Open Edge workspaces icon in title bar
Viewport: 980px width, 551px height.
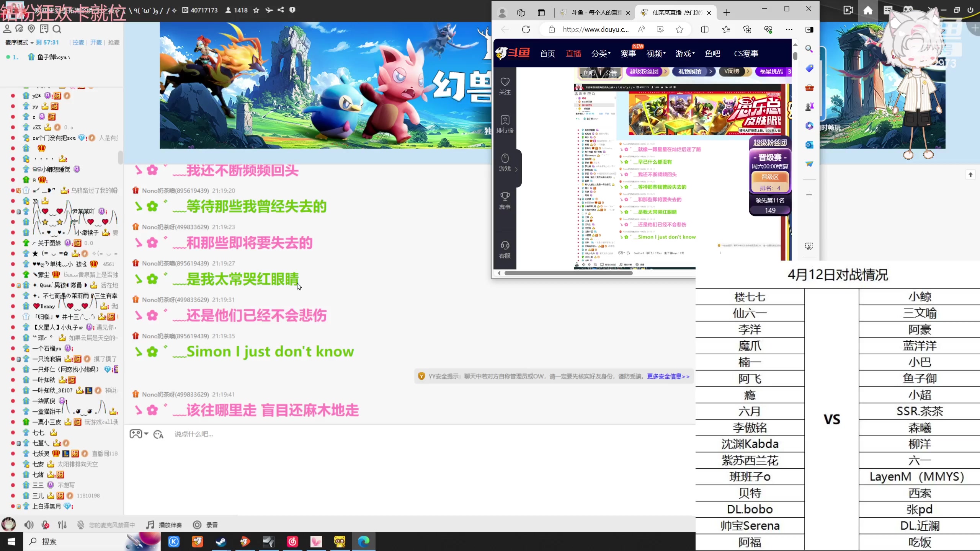tap(521, 13)
